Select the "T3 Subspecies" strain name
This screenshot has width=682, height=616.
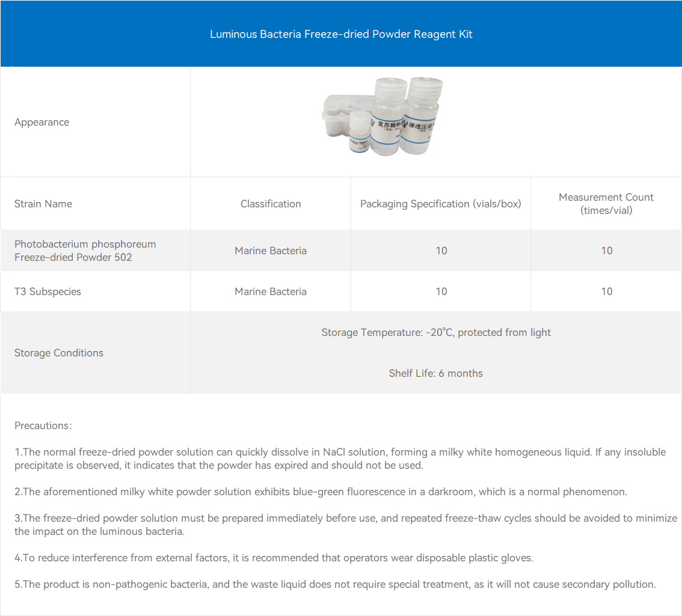click(x=48, y=291)
